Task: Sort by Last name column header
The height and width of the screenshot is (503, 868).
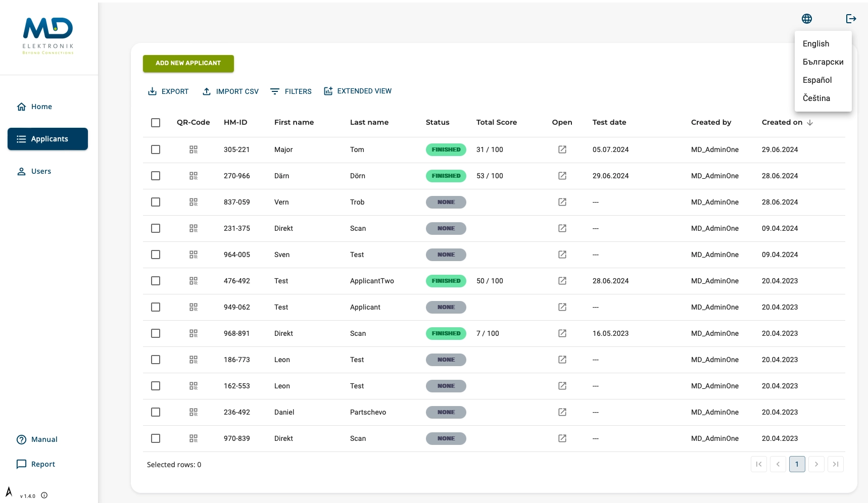Action: [x=369, y=122]
